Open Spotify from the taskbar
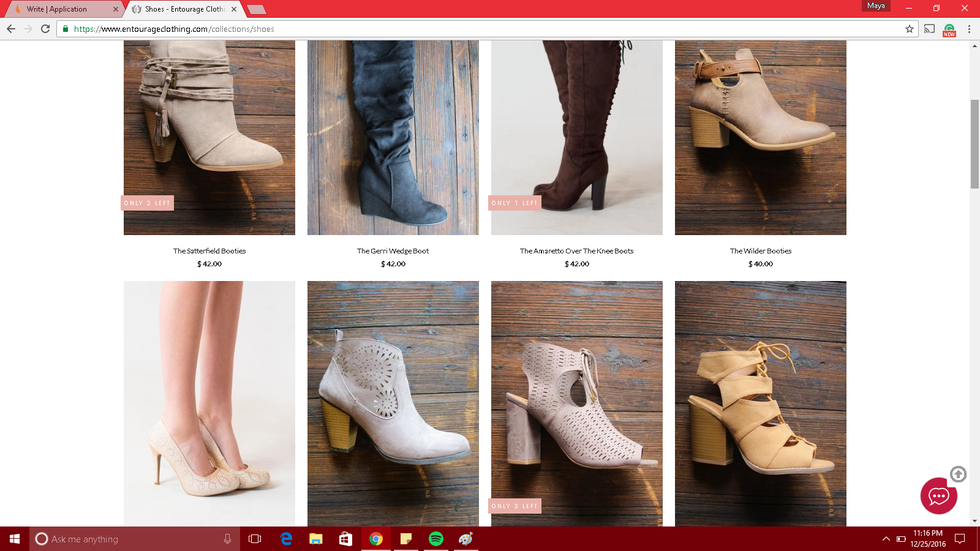Viewport: 980px width, 551px height. point(436,539)
